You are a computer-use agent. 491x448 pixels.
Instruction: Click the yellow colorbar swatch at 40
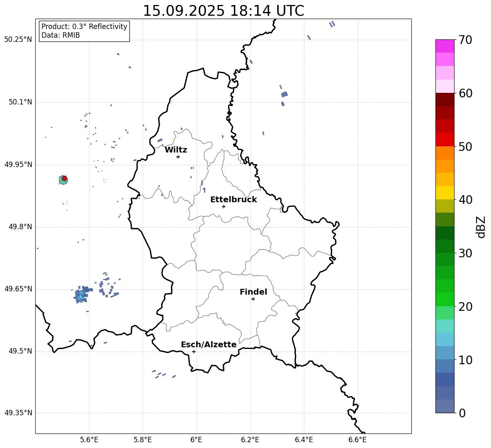pyautogui.click(x=445, y=193)
